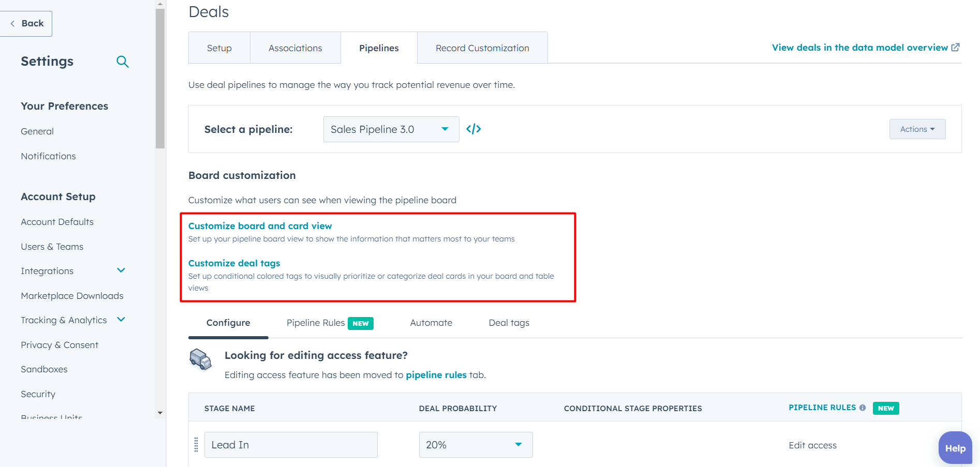The height and width of the screenshot is (467, 980).
Task: Click Edit access for the Lead In stage
Action: coord(812,445)
